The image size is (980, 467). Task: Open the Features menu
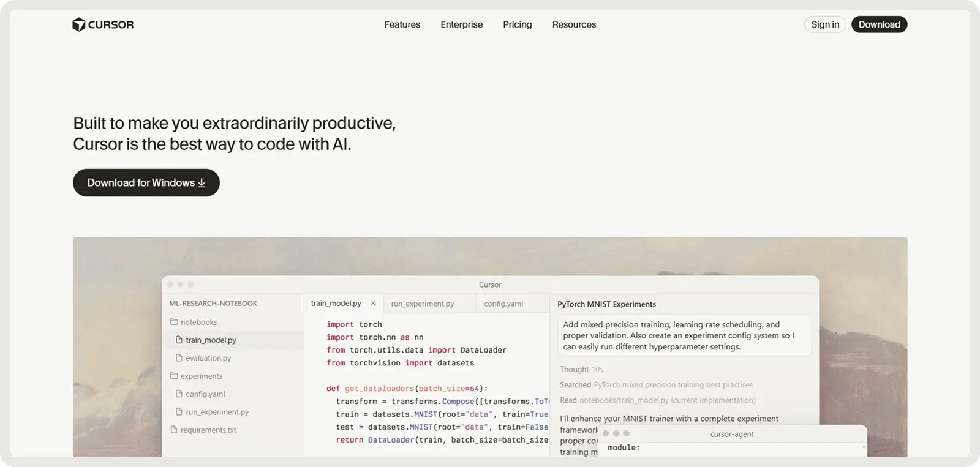point(402,24)
